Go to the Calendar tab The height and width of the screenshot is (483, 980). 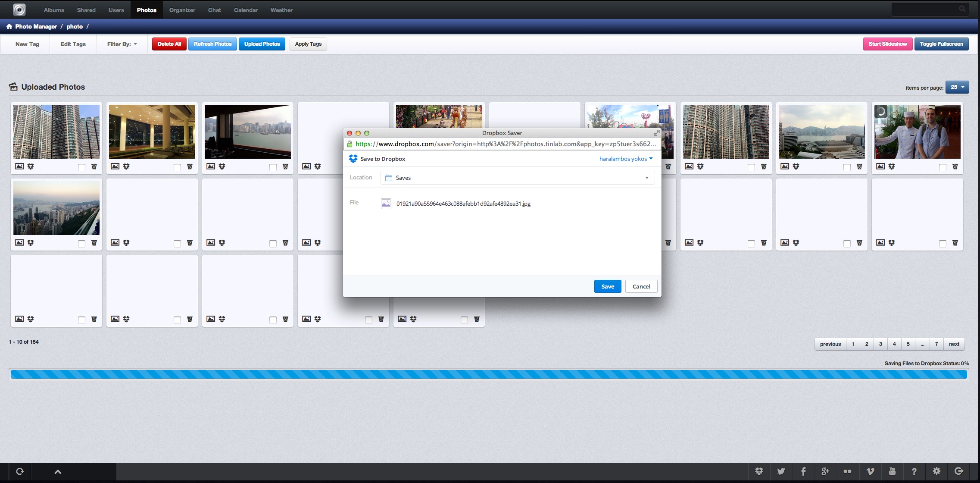tap(246, 10)
